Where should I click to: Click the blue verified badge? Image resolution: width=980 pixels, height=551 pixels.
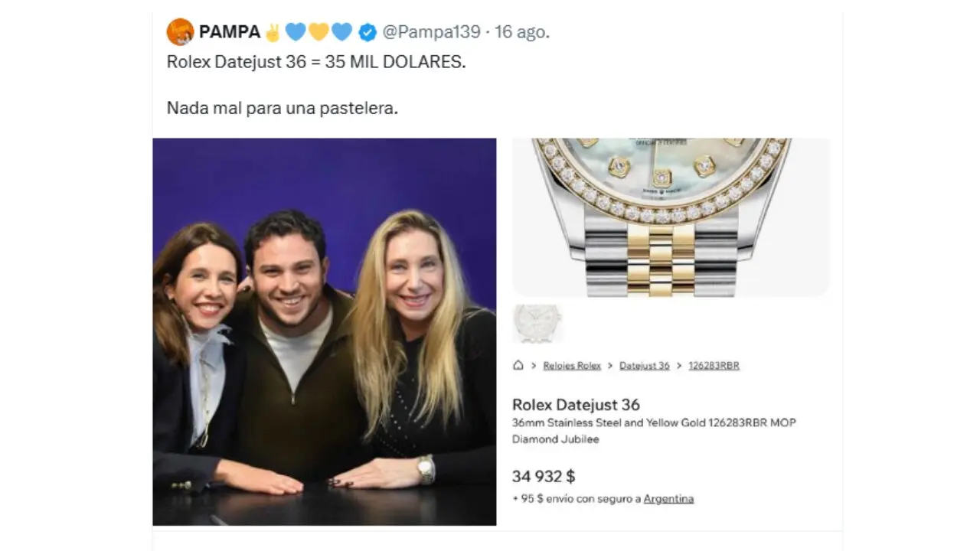click(367, 32)
